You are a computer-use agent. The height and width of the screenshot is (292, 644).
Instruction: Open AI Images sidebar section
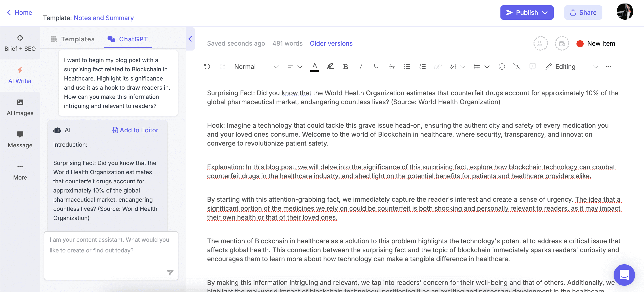pos(20,108)
